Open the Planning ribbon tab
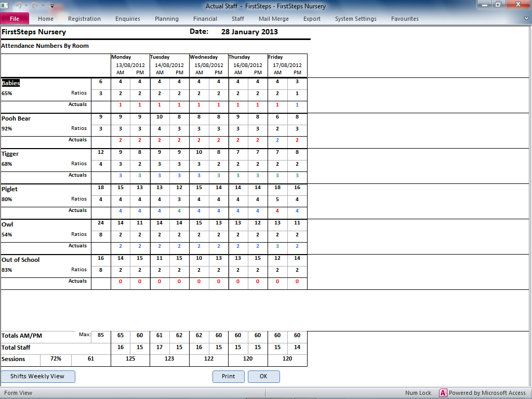Screen dimensions: 532x399 167,19
